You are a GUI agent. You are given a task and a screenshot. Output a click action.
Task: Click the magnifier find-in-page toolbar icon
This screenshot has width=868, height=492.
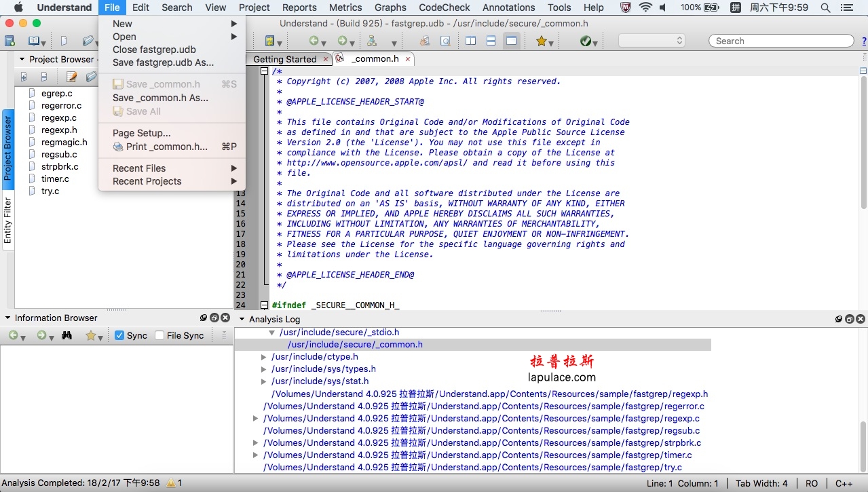coord(445,41)
